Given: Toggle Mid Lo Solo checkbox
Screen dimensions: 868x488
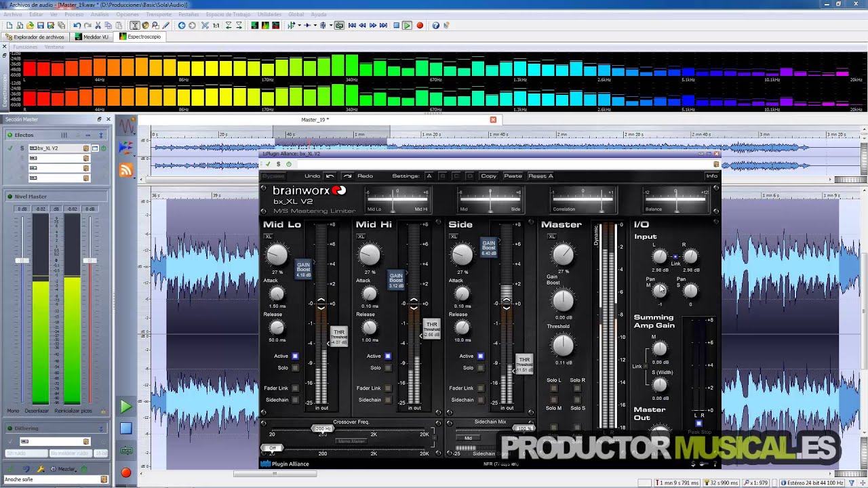Looking at the screenshot, I should 295,368.
